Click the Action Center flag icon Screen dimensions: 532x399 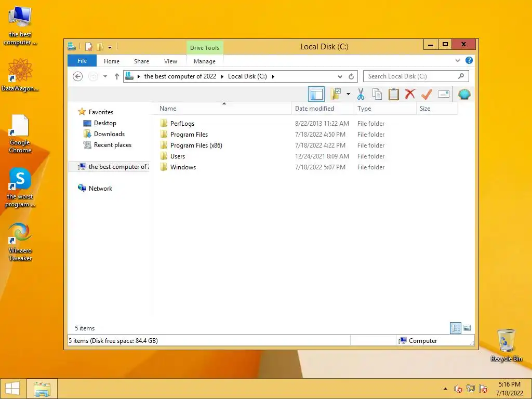(x=483, y=389)
